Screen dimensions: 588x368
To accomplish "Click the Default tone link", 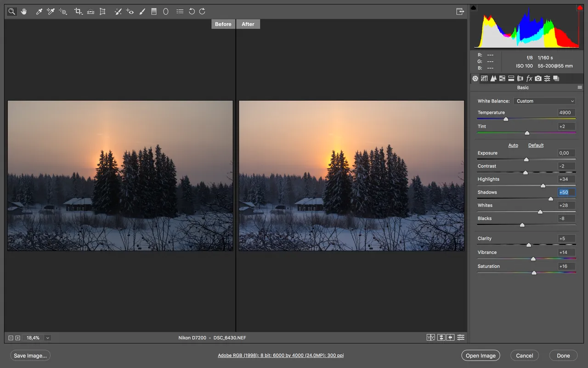I will pos(536,145).
